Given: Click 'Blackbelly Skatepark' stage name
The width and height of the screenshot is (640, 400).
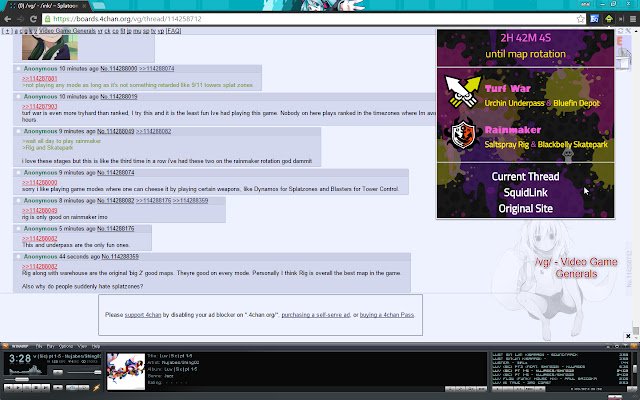Looking at the screenshot, I should (x=572, y=144).
